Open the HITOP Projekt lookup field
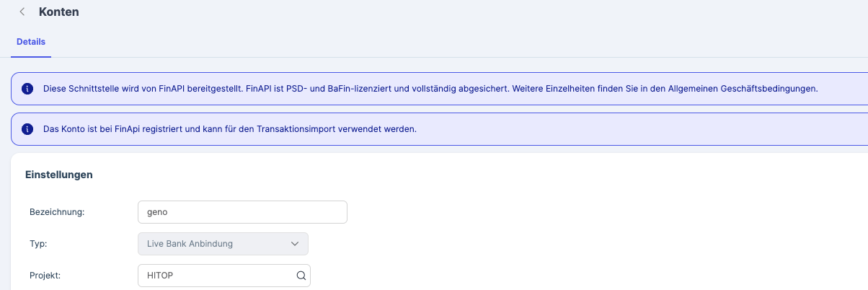Image resolution: width=868 pixels, height=290 pixels. pyautogui.click(x=224, y=276)
